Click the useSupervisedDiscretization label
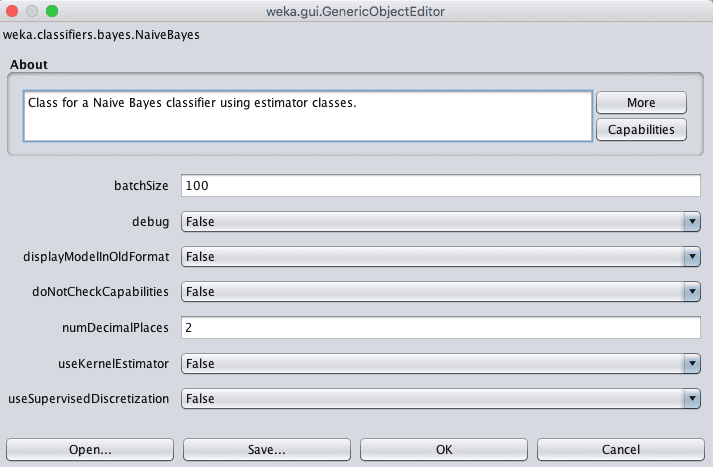Viewport: 713px width, 467px height. 89,398
